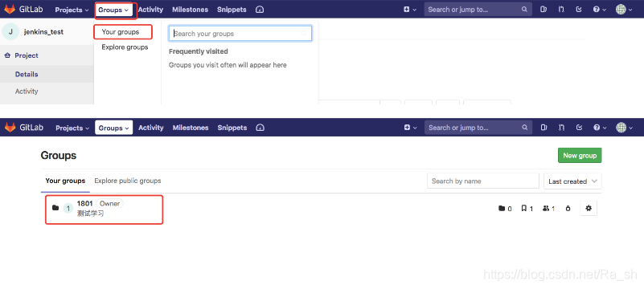Switch to the 'Your groups' tab
644x289 pixels.
[65, 181]
